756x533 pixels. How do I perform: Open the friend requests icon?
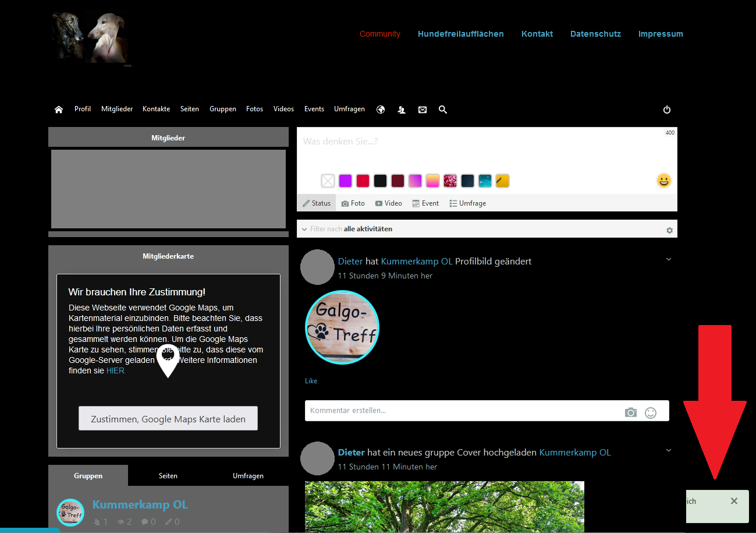click(x=402, y=110)
